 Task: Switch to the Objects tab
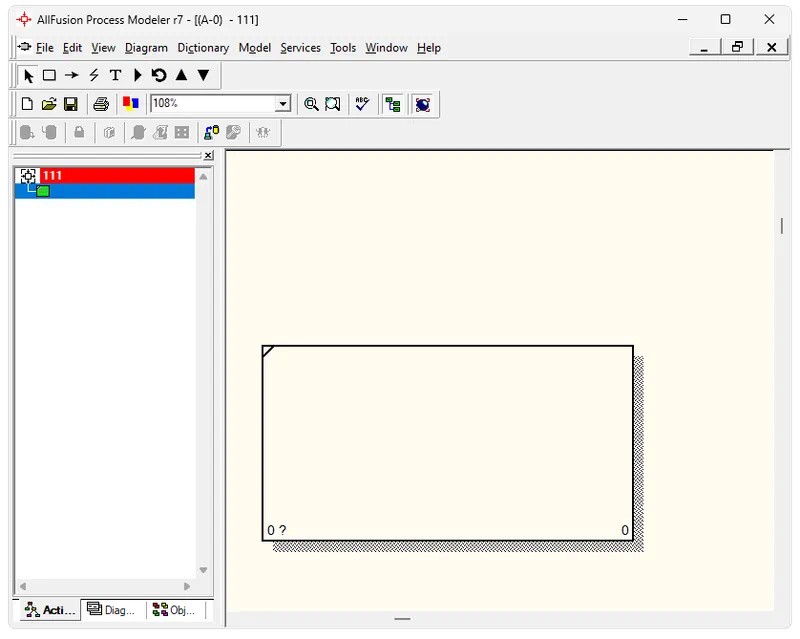click(x=175, y=610)
